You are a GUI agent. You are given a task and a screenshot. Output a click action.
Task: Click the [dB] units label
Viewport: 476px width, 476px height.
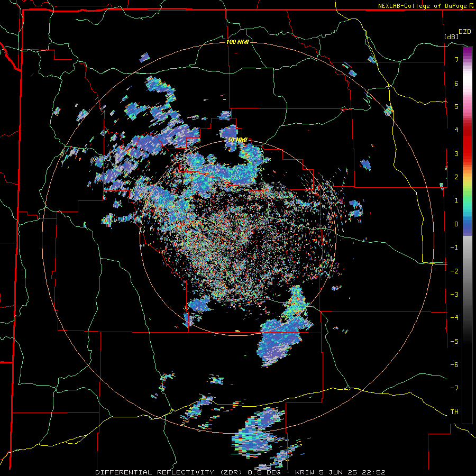tap(452, 36)
